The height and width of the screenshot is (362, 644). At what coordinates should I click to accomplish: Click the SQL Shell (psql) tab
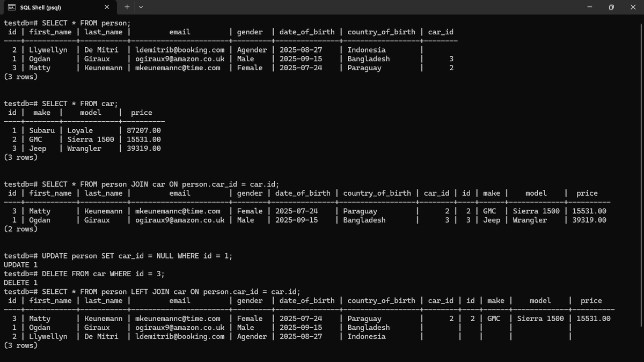[x=60, y=7]
